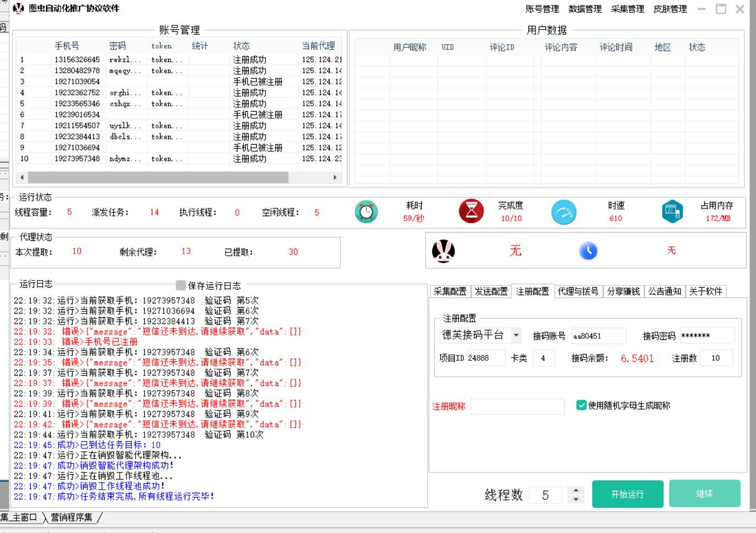The height and width of the screenshot is (533, 756).
Task: Click the rabbit avatar icon
Action: [x=443, y=251]
